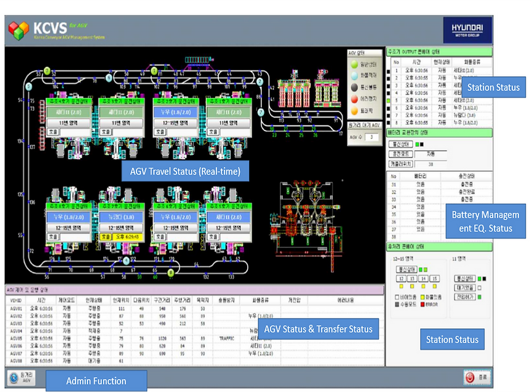
Task: Click the red ERROR legend swatch
Action: pyautogui.click(x=423, y=305)
